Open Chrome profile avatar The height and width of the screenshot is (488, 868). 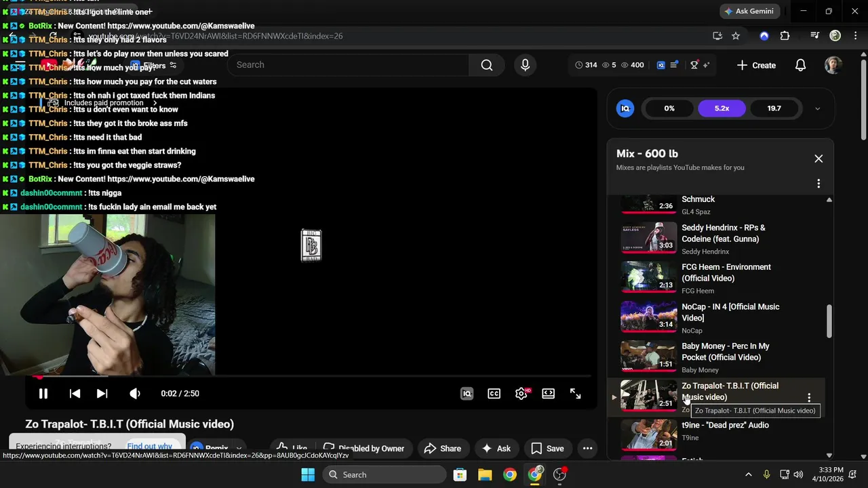pyautogui.click(x=835, y=36)
